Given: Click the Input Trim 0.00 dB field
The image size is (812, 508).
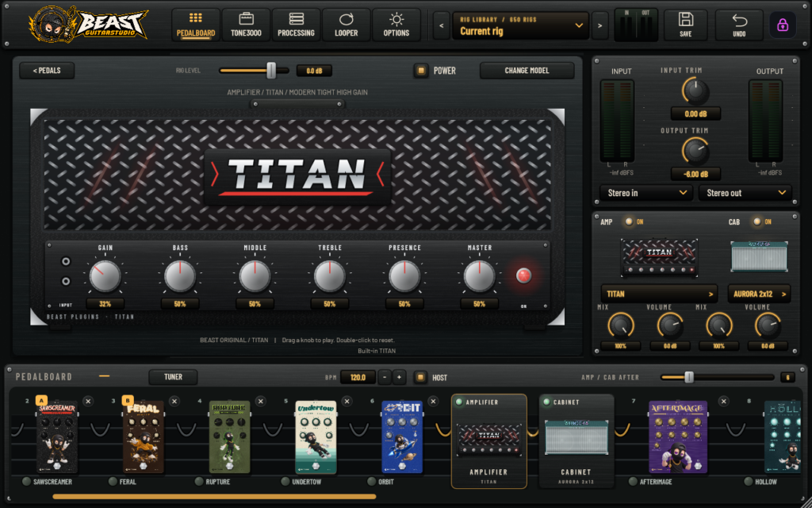Looking at the screenshot, I should coord(695,114).
